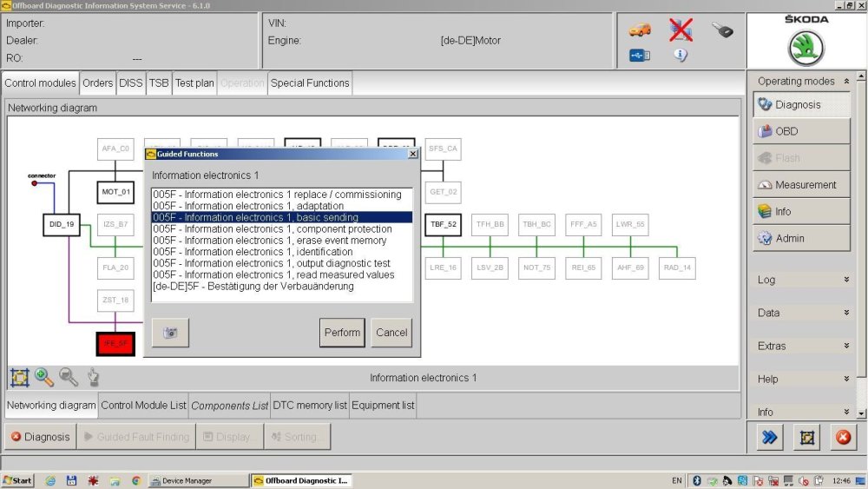This screenshot has width=868, height=489.
Task: Click the crossed-out network connection icon
Action: pyautogui.click(x=681, y=30)
